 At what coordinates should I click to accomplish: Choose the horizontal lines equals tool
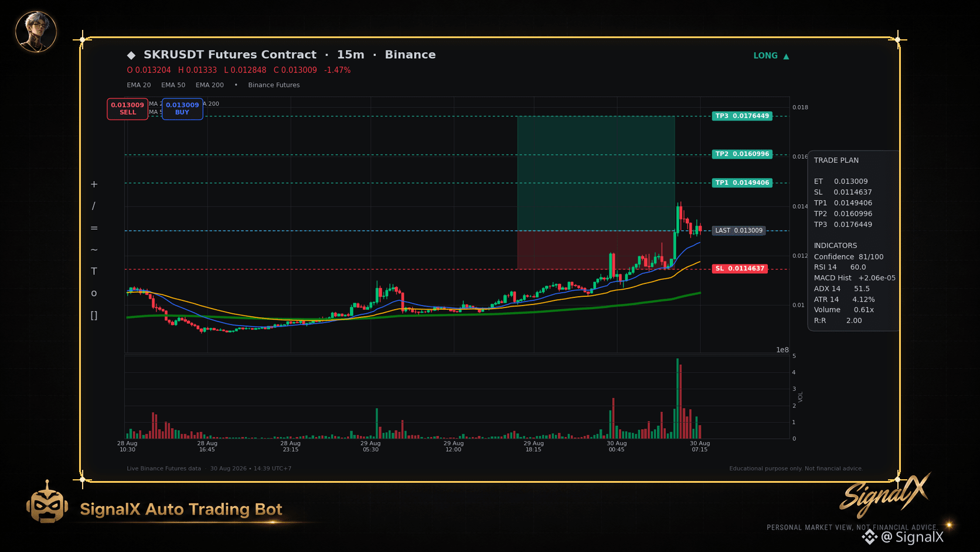(94, 228)
